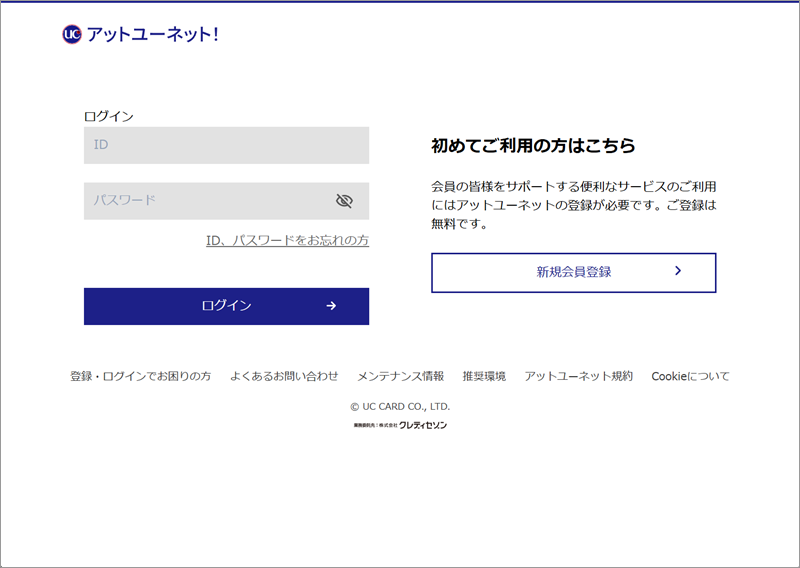Open メンテナンス情報 footer link
800x568 pixels.
[x=401, y=376]
